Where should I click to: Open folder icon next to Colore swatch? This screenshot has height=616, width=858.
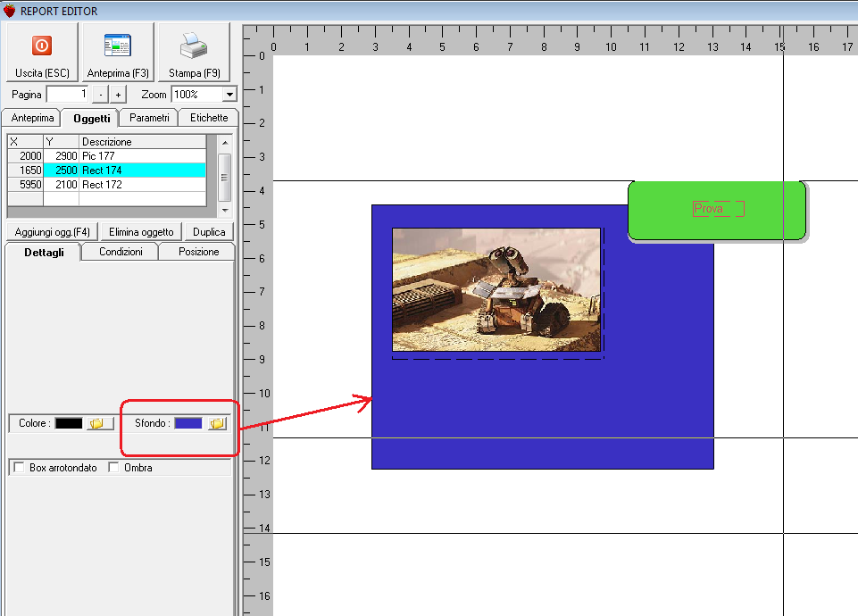(100, 423)
